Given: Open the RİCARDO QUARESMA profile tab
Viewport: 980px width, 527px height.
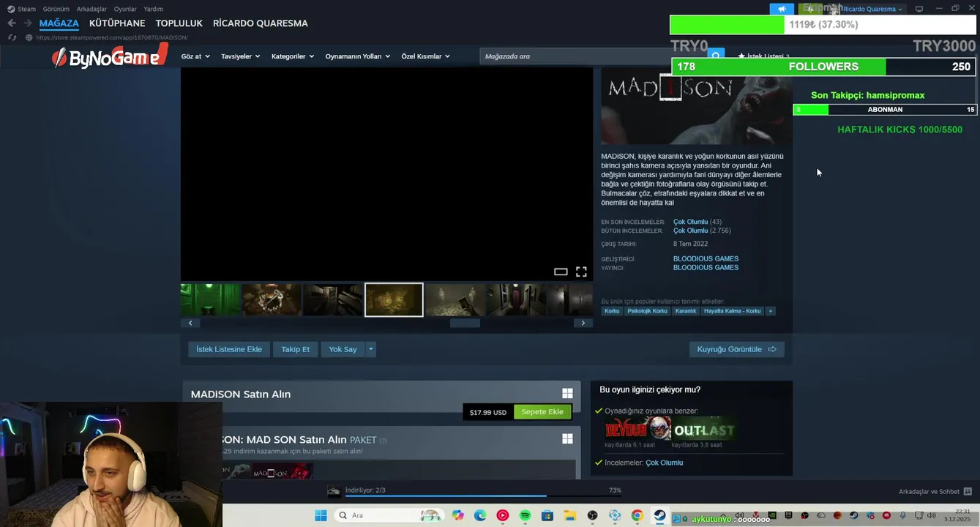Looking at the screenshot, I should click(x=261, y=23).
